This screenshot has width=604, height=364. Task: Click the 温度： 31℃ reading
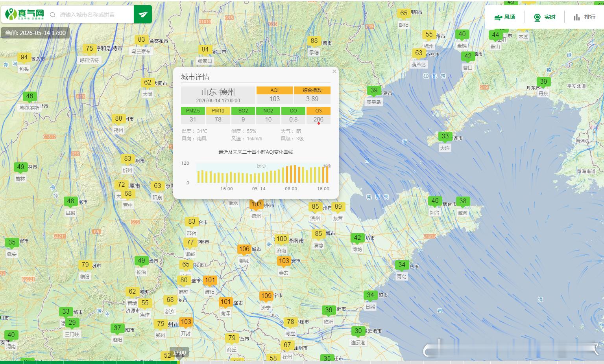click(x=194, y=131)
